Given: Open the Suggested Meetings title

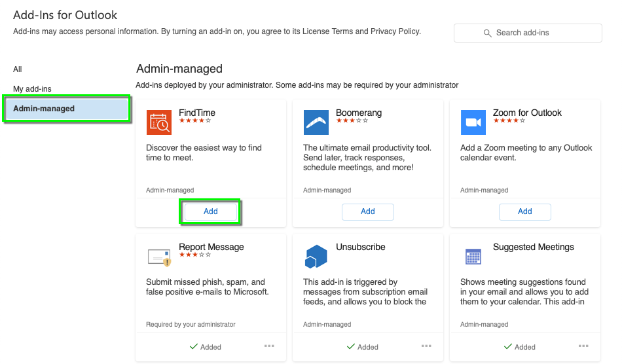Looking at the screenshot, I should [534, 247].
